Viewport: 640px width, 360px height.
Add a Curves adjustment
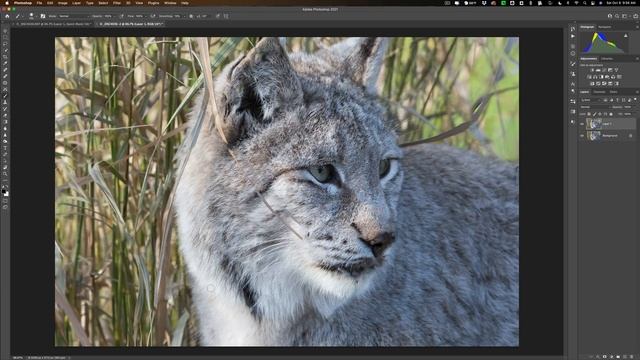tap(604, 70)
